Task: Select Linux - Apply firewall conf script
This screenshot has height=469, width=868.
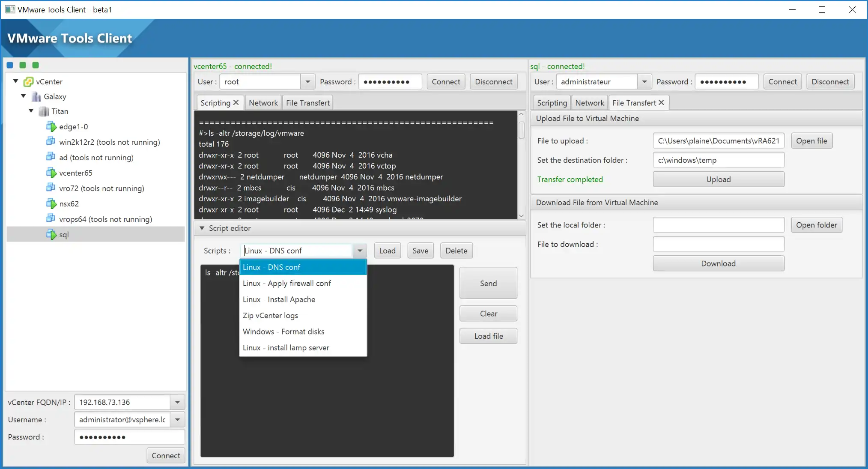Action: (x=287, y=282)
